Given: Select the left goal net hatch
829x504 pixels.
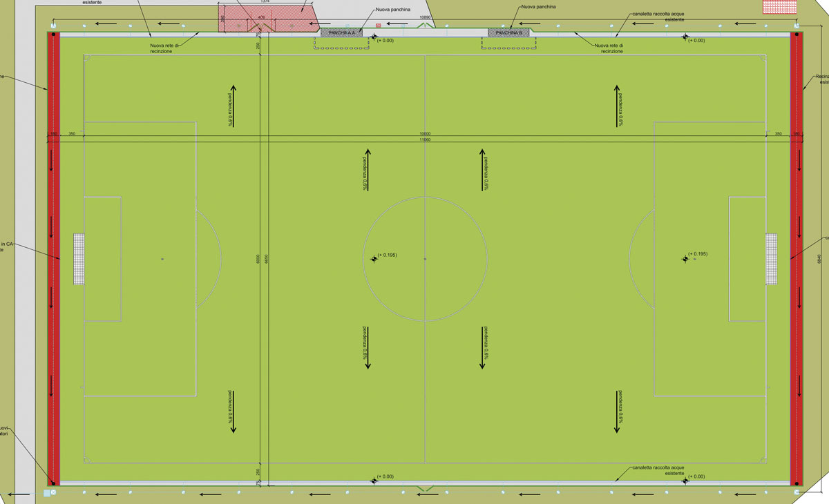Looking at the screenshot, I should click(x=79, y=259).
